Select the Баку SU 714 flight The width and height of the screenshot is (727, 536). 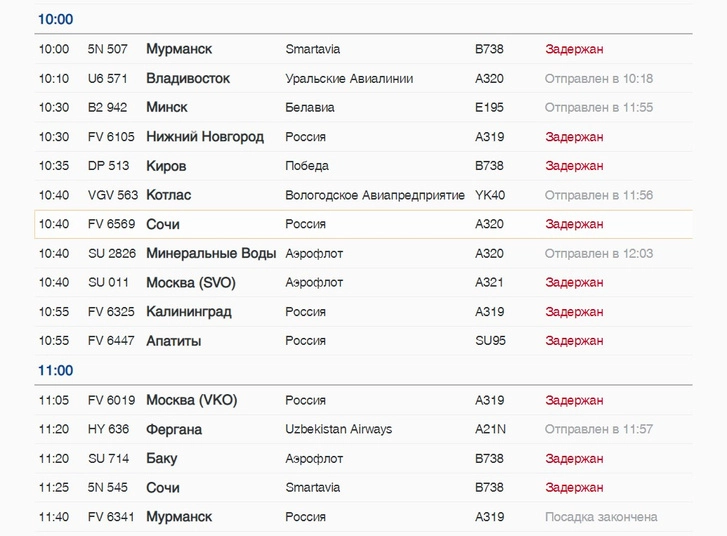(364, 458)
